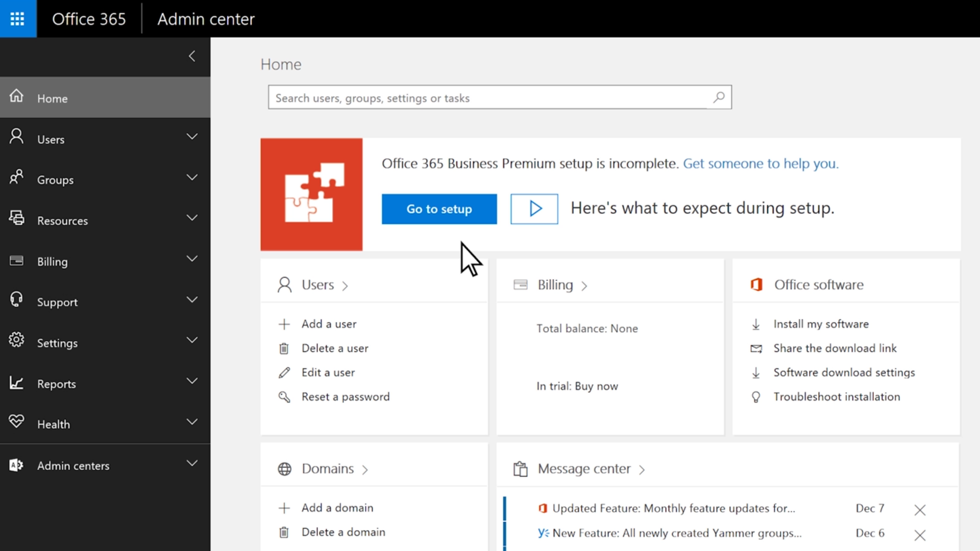Click the search magnifier icon
Image resolution: width=980 pixels, height=551 pixels.
coord(719,97)
